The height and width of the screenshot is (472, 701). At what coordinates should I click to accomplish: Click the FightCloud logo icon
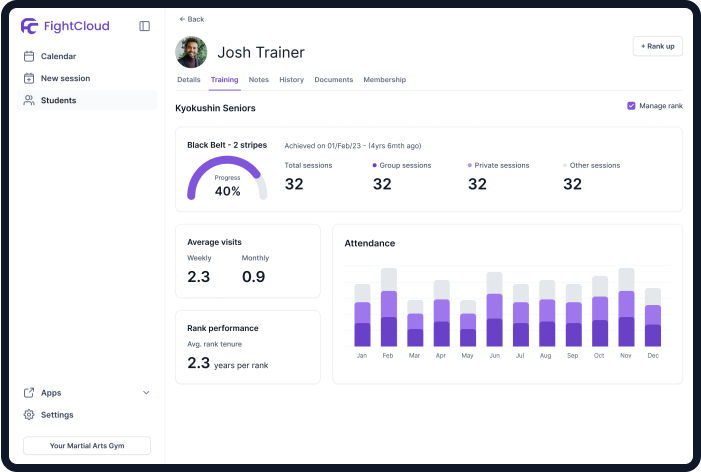pos(30,26)
